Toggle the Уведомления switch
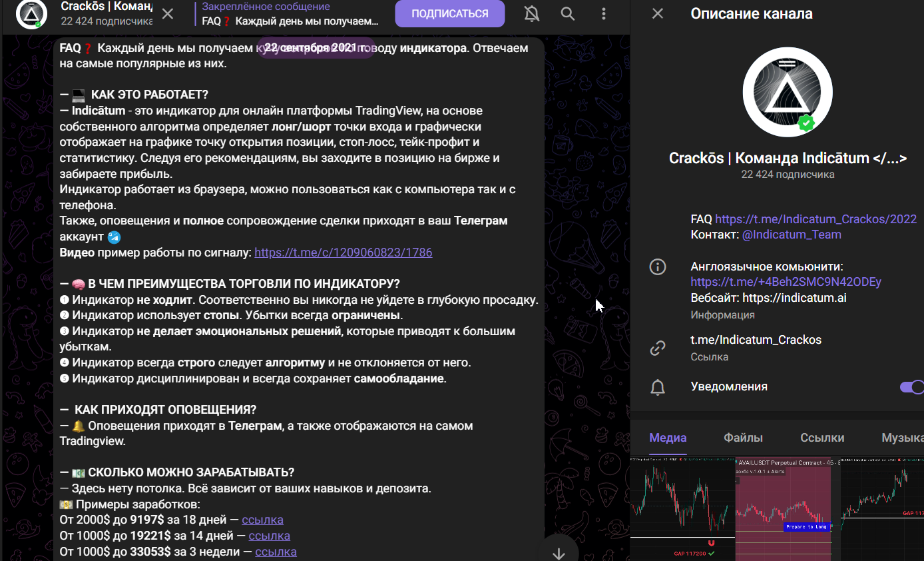The width and height of the screenshot is (924, 561). click(x=911, y=387)
